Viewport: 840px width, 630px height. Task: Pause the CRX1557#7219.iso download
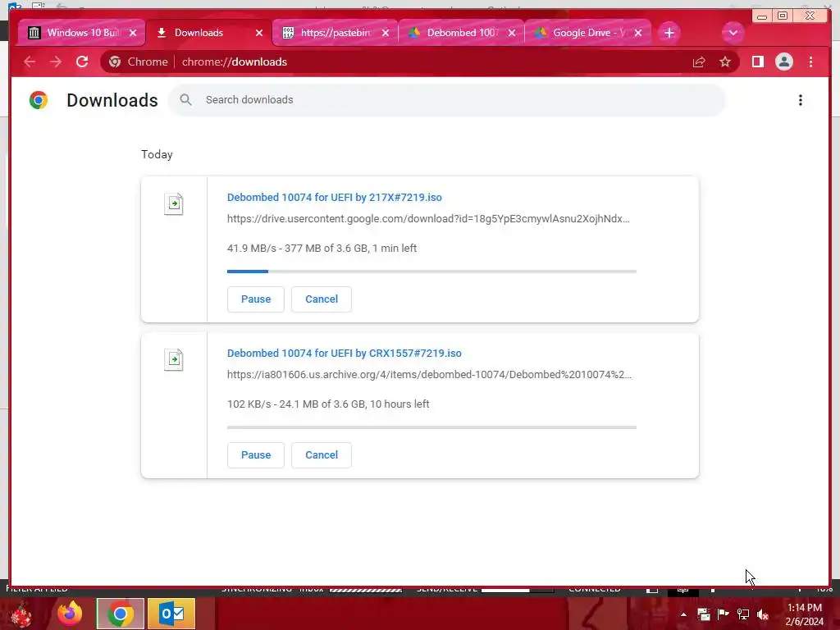[256, 454]
